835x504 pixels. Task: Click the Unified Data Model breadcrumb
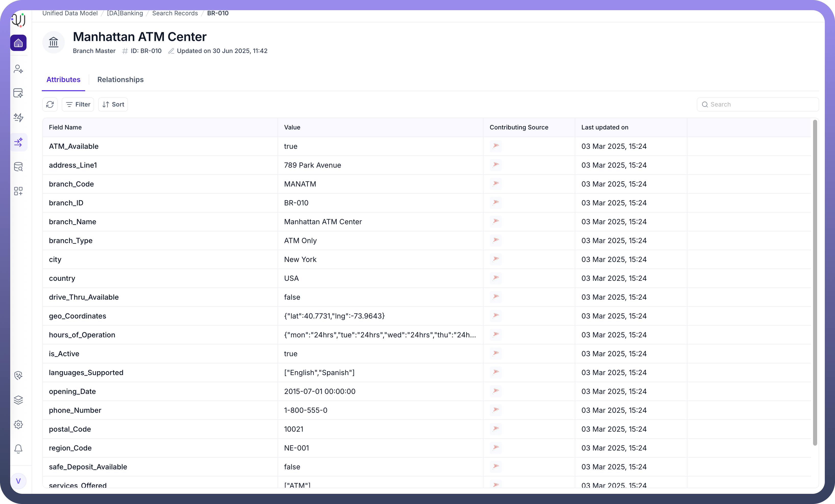pos(70,13)
